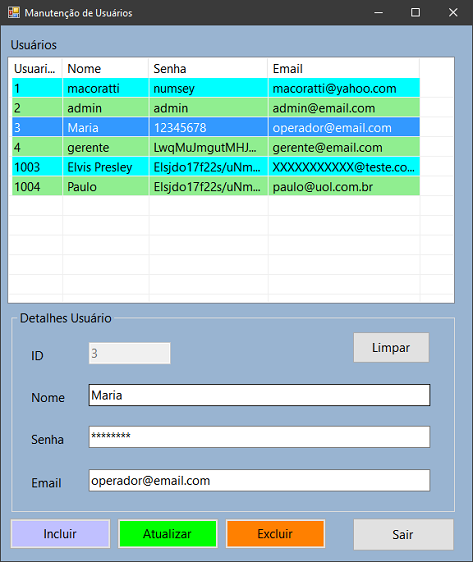This screenshot has height=562, width=473.
Task: Click the purple Incluir button
Action: tap(60, 534)
